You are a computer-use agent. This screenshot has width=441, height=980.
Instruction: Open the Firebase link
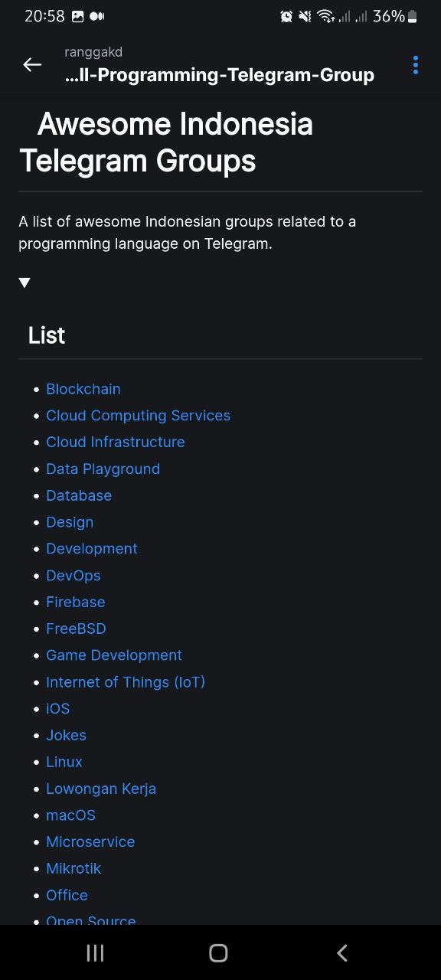(75, 602)
